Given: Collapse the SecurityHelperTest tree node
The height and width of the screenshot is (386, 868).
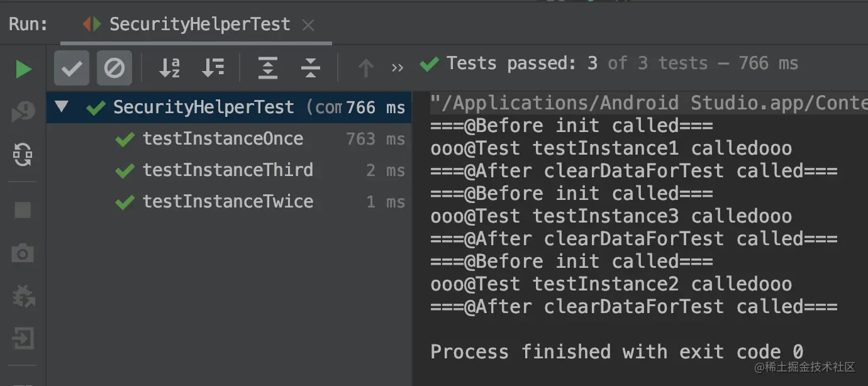Looking at the screenshot, I should point(61,106).
